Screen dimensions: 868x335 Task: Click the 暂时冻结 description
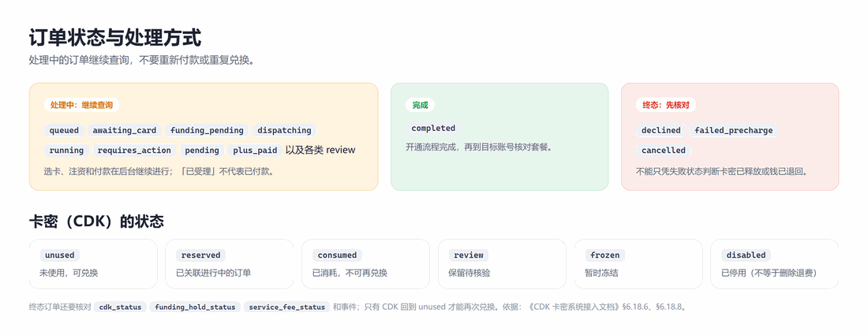pos(601,273)
